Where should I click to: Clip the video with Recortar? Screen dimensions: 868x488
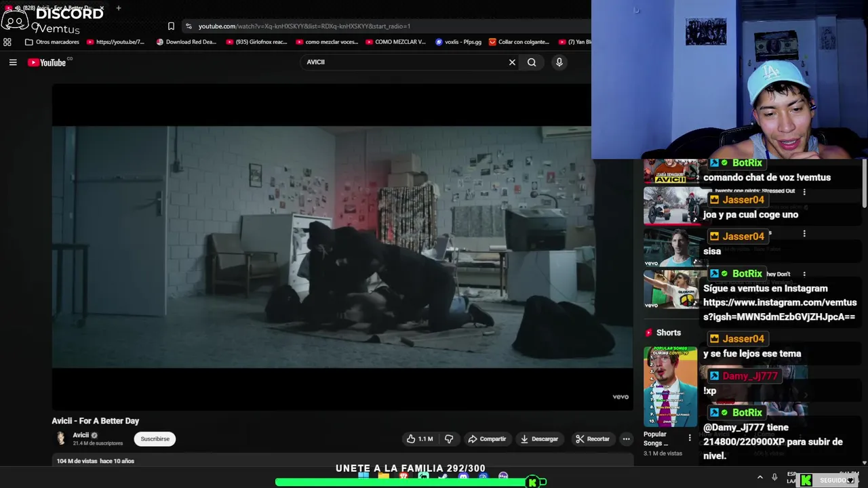click(x=593, y=439)
